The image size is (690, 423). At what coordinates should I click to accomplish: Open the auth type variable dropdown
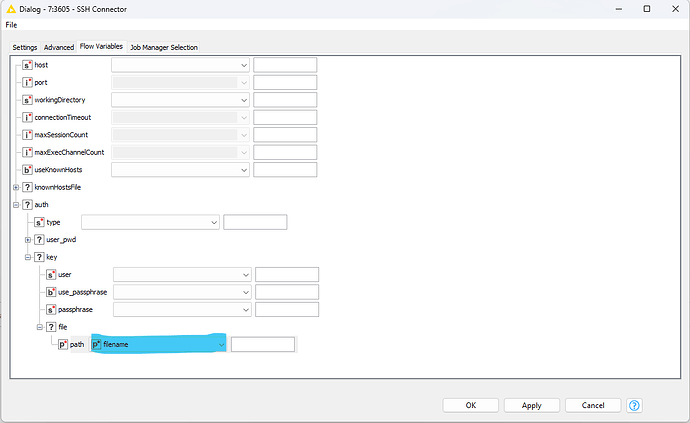pyautogui.click(x=214, y=222)
